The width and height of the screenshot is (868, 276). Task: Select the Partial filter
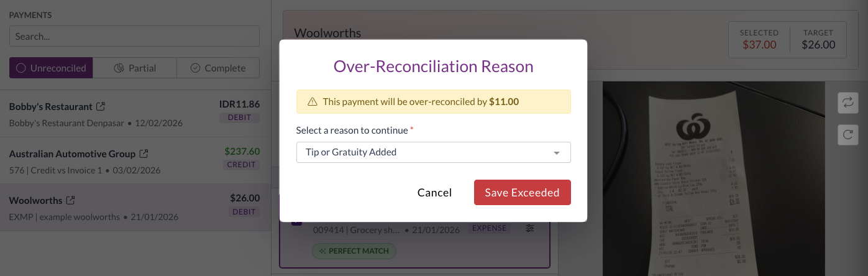pyautogui.click(x=135, y=68)
